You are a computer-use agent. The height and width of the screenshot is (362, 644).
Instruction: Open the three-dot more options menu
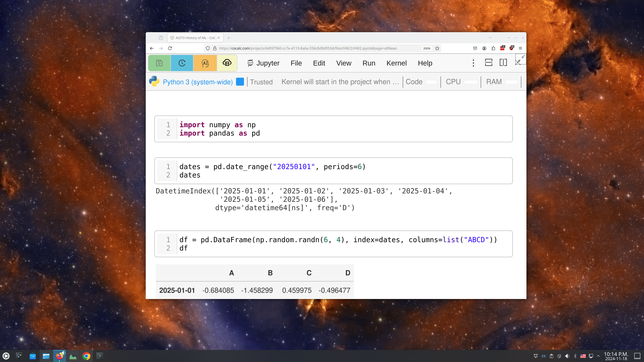point(473,63)
